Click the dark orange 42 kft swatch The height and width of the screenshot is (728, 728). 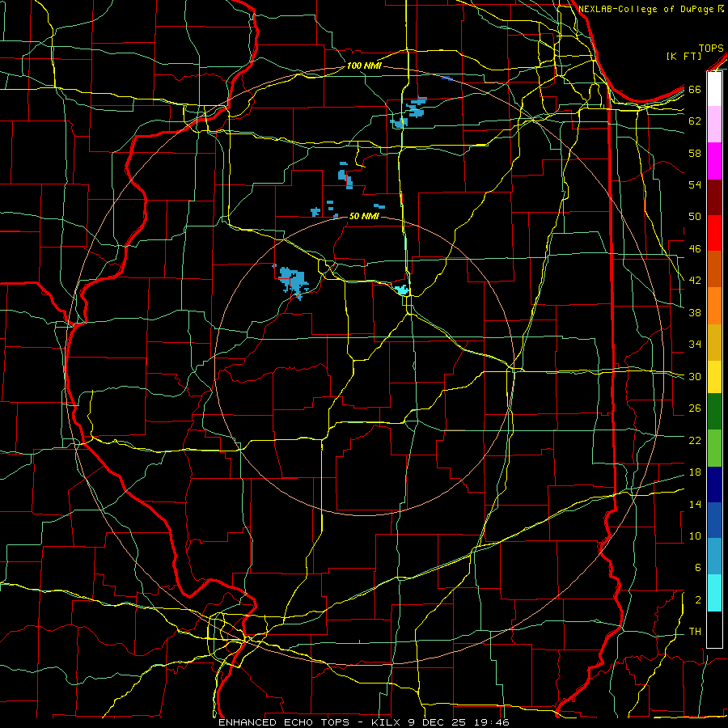[714, 269]
